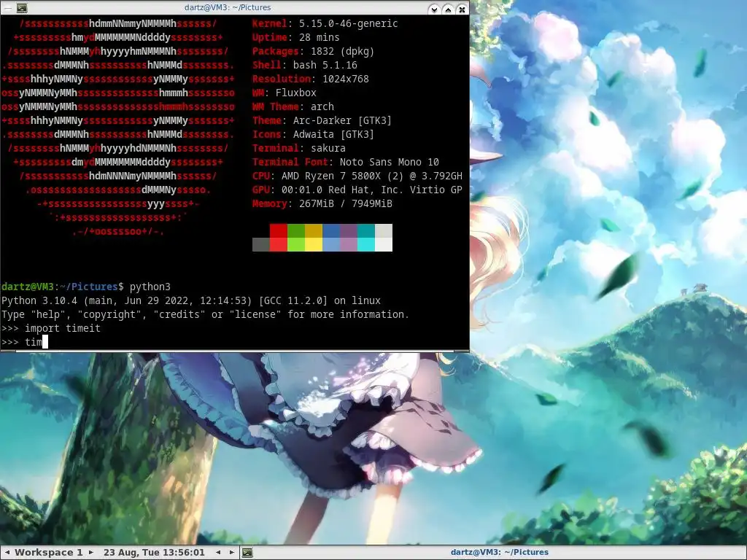Screen dimensions: 747x560
Task: Click the 'WM: Fluxbox' line
Action: coord(285,93)
